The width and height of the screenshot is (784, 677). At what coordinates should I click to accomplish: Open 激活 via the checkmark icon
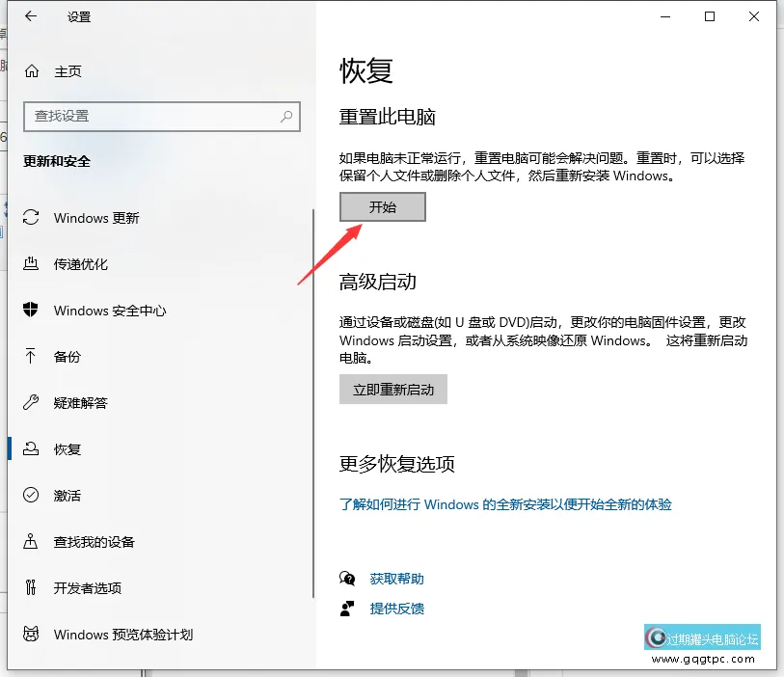(x=31, y=495)
